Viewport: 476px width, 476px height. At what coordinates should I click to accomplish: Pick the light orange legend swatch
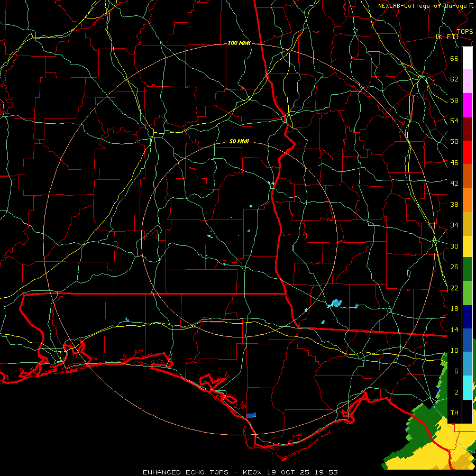(467, 200)
